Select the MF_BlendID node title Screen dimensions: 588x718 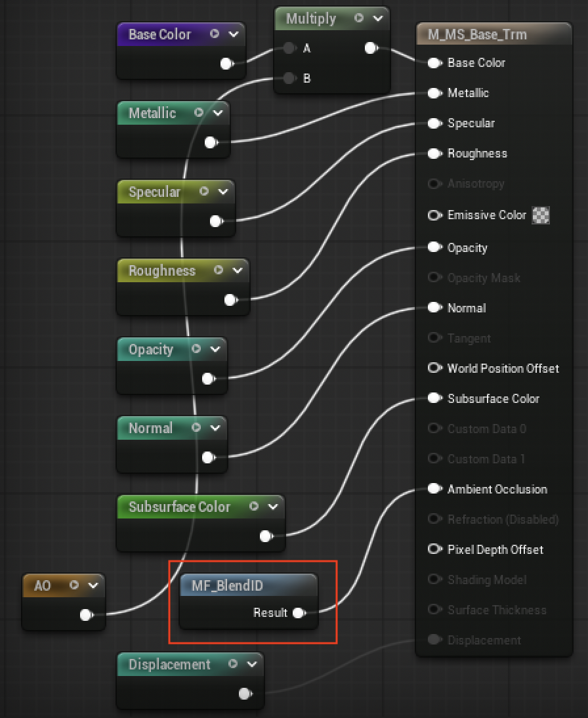228,585
